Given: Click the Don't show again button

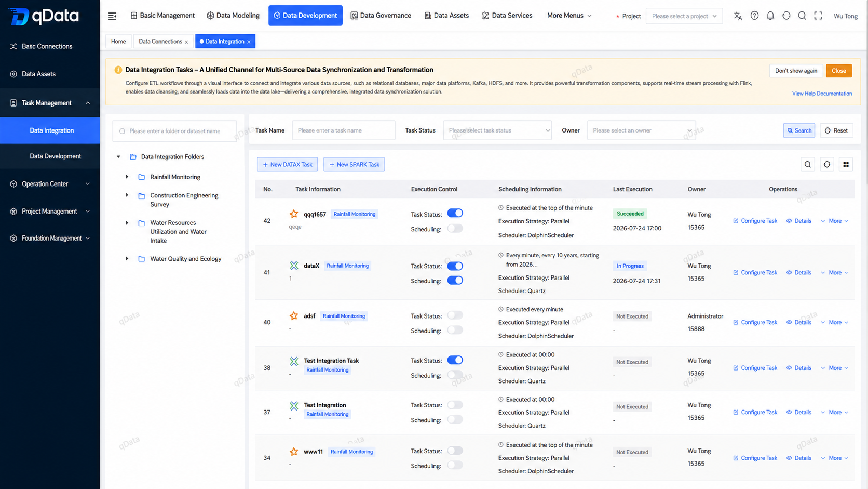Looking at the screenshot, I should [x=796, y=71].
